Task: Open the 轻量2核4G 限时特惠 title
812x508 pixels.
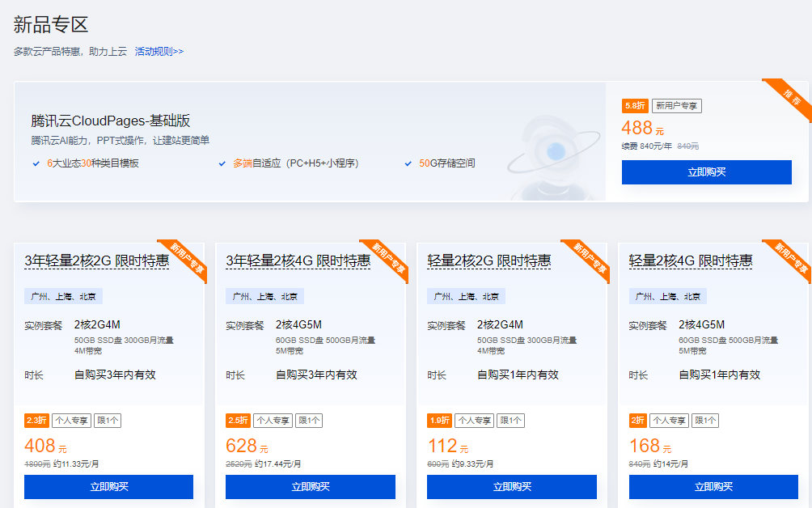Action: click(691, 261)
